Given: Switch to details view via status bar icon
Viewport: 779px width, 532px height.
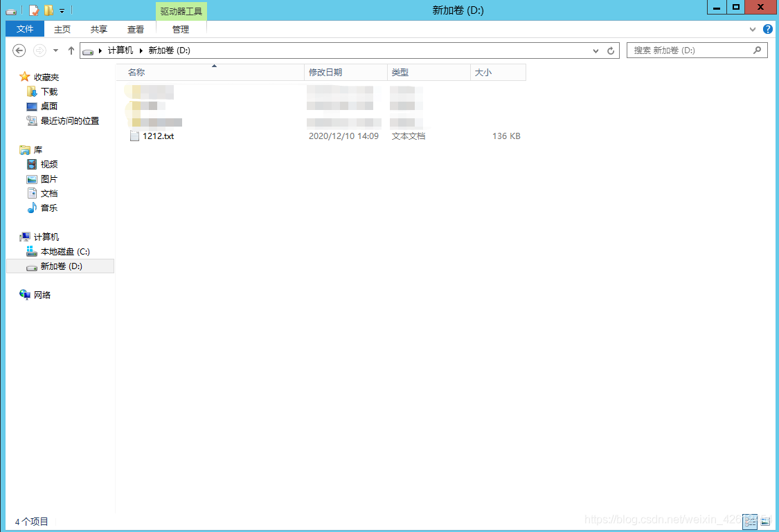Looking at the screenshot, I should (x=751, y=522).
